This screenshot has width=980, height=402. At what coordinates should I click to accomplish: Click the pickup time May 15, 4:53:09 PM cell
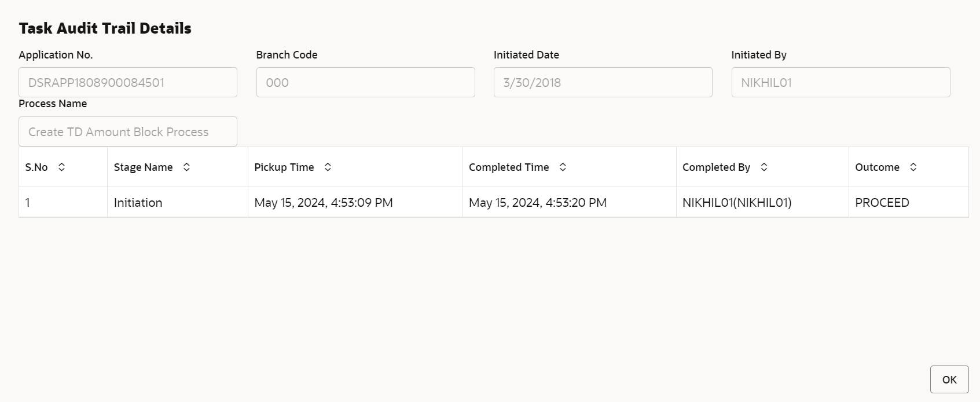[x=324, y=203]
